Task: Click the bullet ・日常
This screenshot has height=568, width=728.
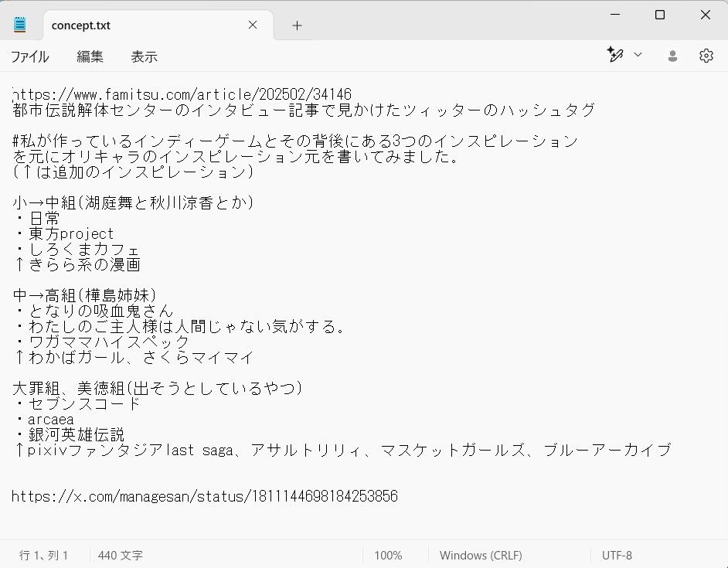Action: pos(36,218)
